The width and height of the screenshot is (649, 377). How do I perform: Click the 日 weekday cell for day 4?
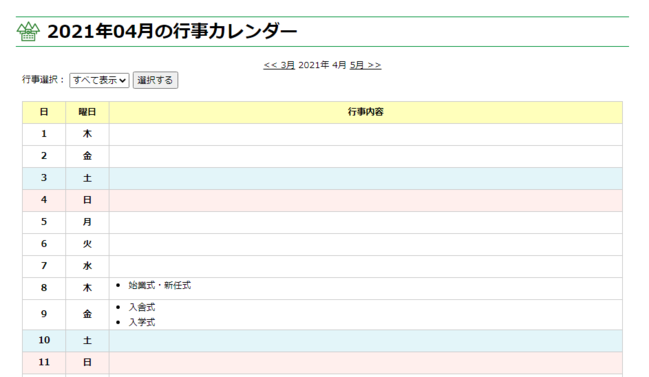tap(87, 200)
